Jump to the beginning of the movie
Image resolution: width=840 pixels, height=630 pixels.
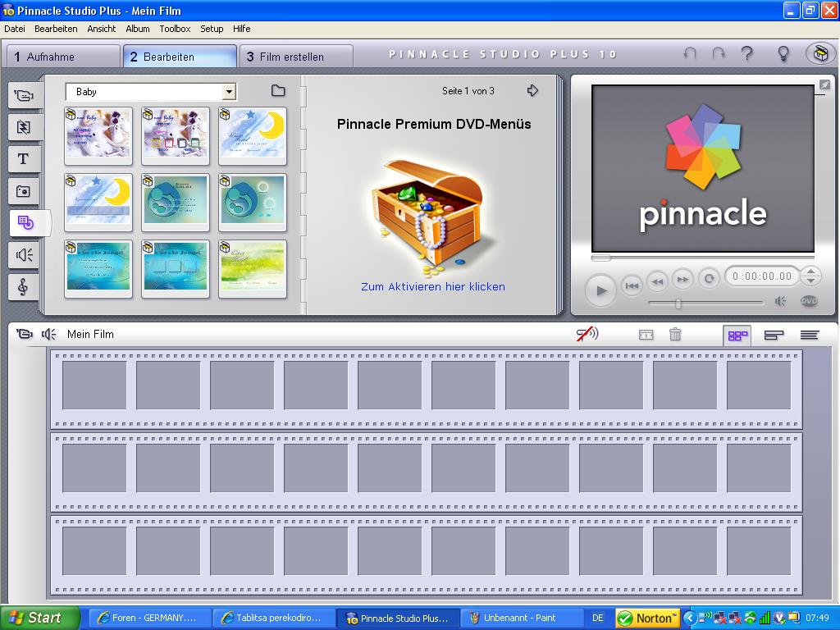pos(632,285)
